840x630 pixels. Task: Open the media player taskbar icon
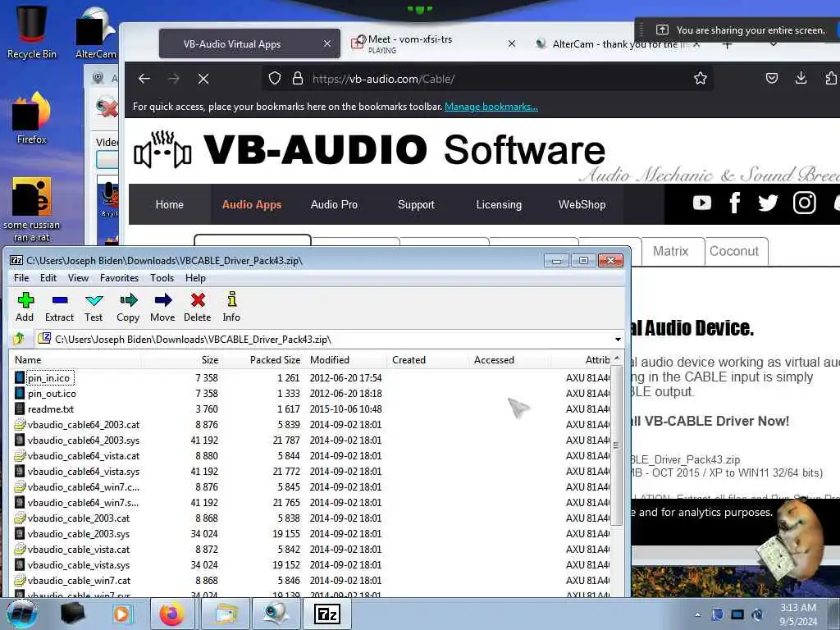121,614
